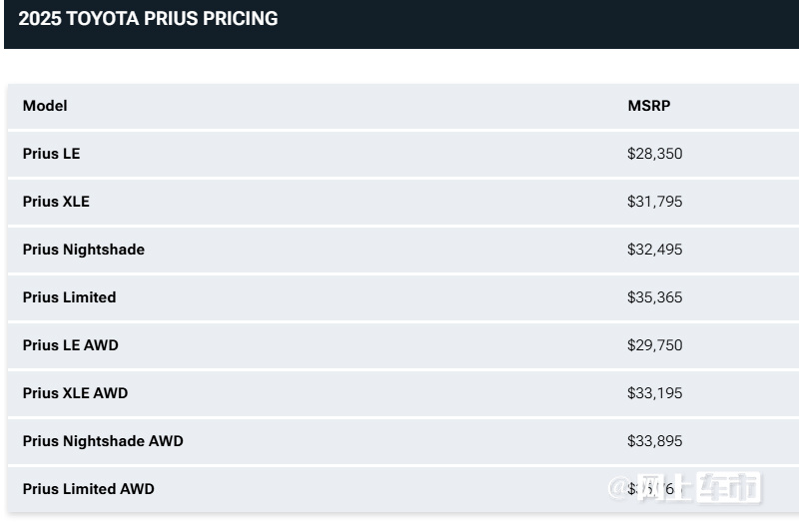Select the Prius Limited row label
Screen dimensions: 799x532
click(69, 297)
